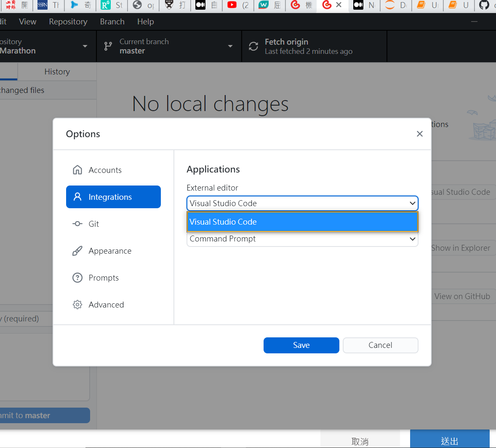Image resolution: width=496 pixels, height=448 pixels.
Task: Click the Integrations person icon
Action: click(x=77, y=197)
